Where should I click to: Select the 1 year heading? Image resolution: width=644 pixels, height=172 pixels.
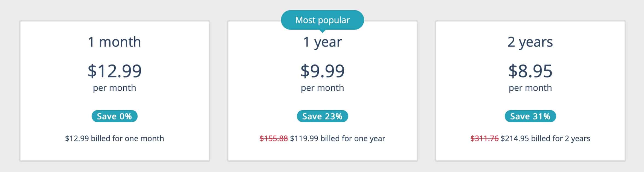[x=322, y=42]
